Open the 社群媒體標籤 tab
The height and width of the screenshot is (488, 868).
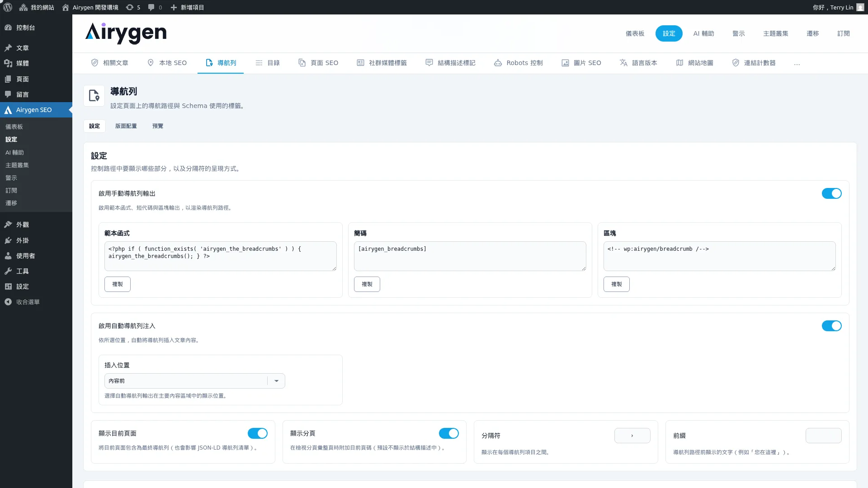click(x=382, y=63)
